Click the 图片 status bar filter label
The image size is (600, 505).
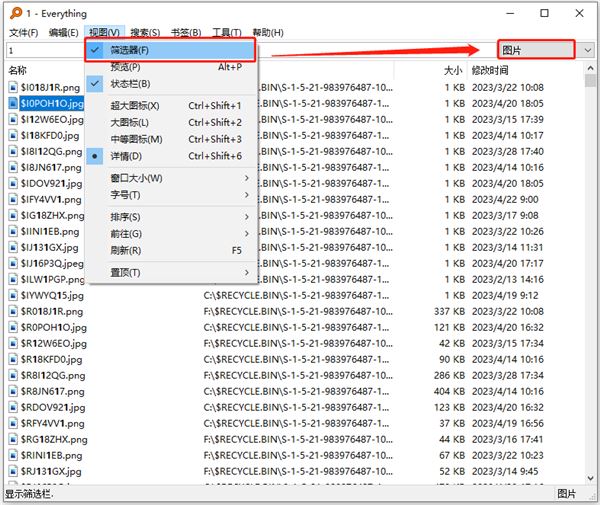click(566, 494)
